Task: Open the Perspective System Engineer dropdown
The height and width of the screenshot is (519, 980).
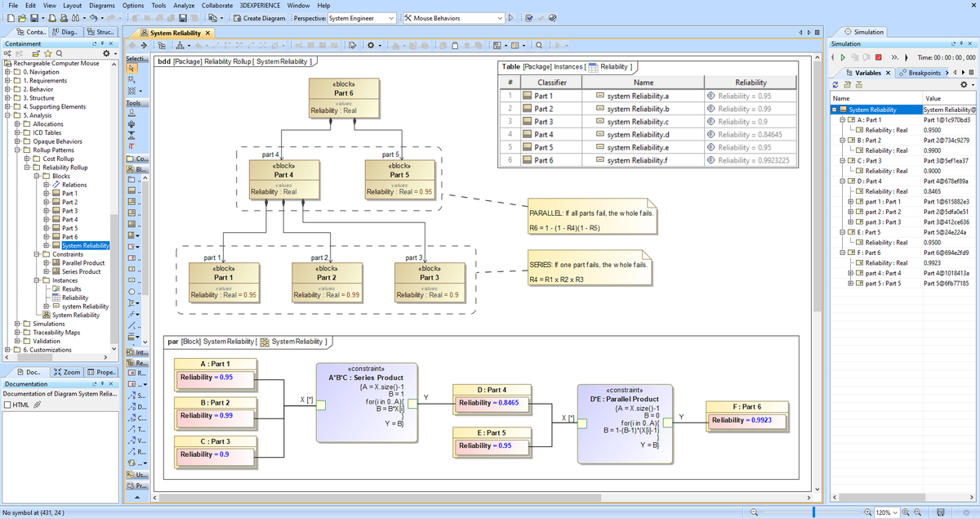Action: click(x=363, y=18)
